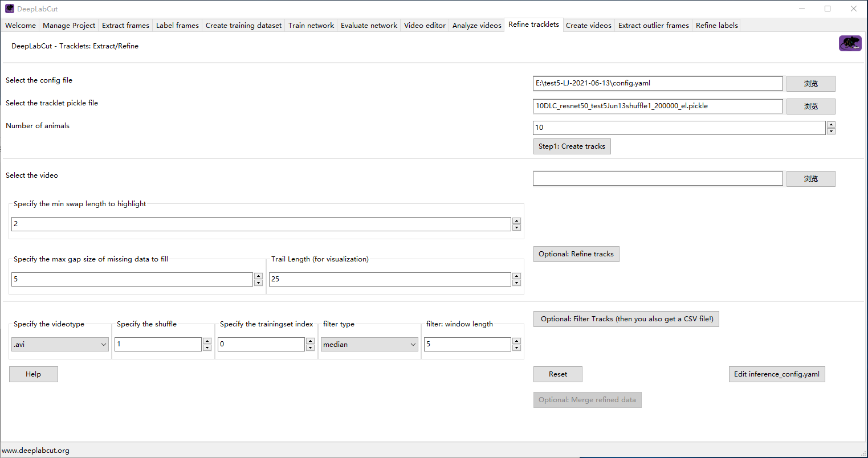Browse for a video to select
The image size is (868, 458).
coord(810,178)
